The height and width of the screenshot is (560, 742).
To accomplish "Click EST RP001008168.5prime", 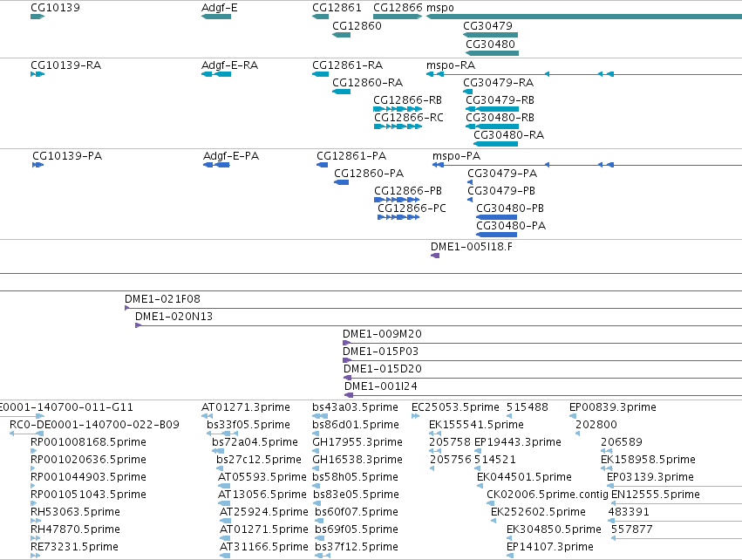I will click(x=33, y=451).
